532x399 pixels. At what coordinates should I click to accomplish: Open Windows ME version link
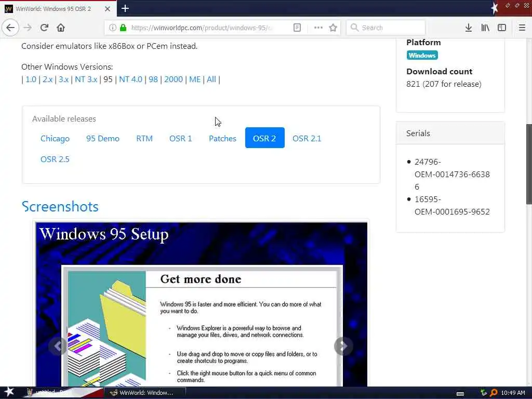click(195, 79)
